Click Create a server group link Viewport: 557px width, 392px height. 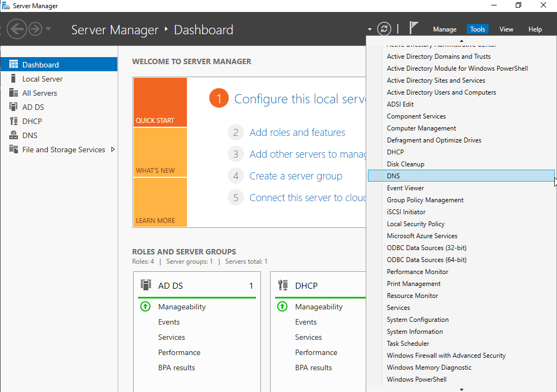tap(296, 176)
